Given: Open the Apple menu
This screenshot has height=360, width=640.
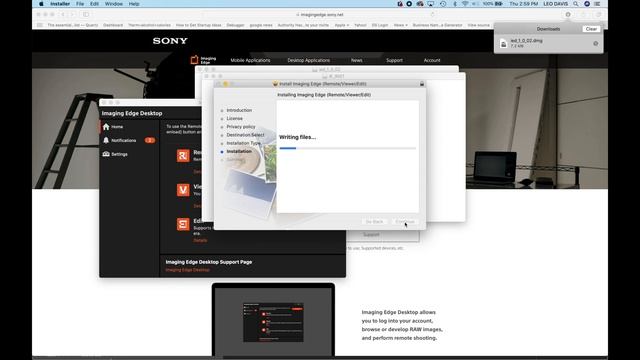Looking at the screenshot, I should pyautogui.click(x=41, y=4).
